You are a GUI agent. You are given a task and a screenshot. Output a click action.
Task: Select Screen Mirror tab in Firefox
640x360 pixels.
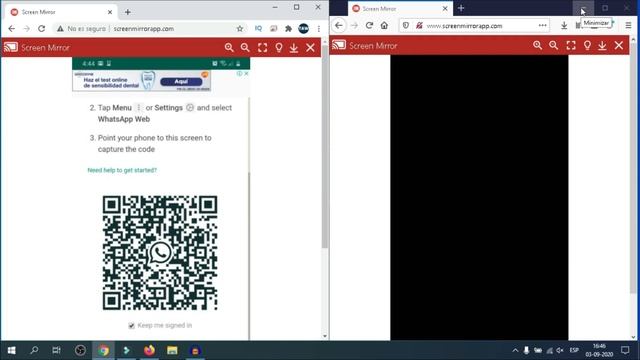(x=400, y=9)
